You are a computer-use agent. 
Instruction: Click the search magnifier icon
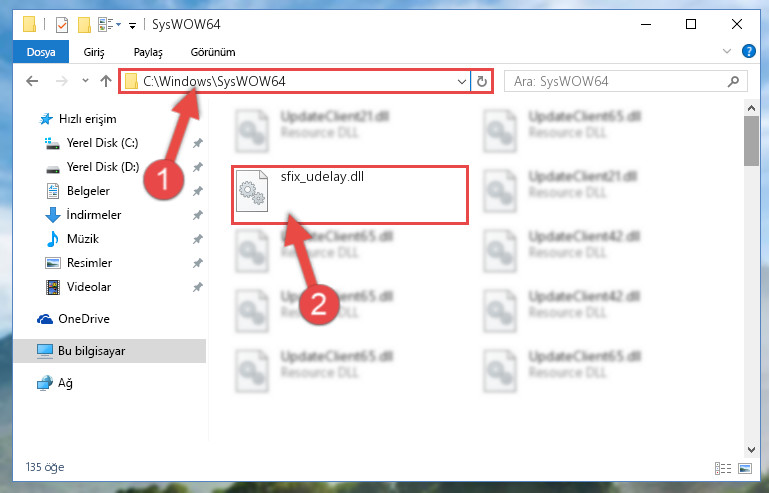coord(733,81)
